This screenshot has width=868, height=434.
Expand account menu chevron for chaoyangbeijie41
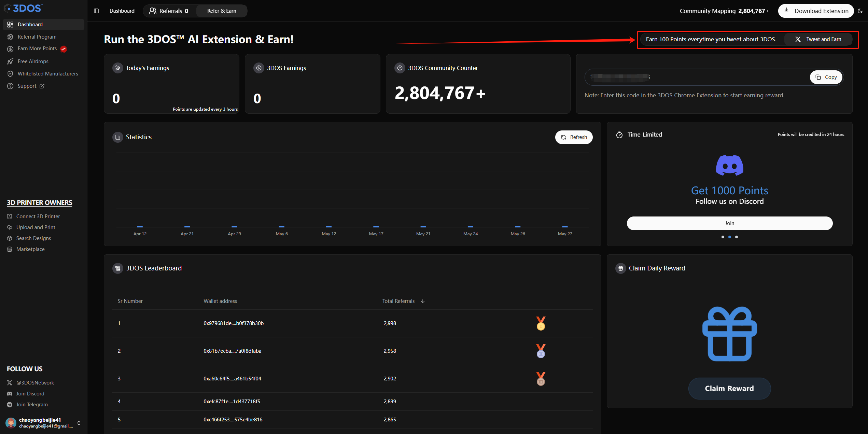click(79, 423)
